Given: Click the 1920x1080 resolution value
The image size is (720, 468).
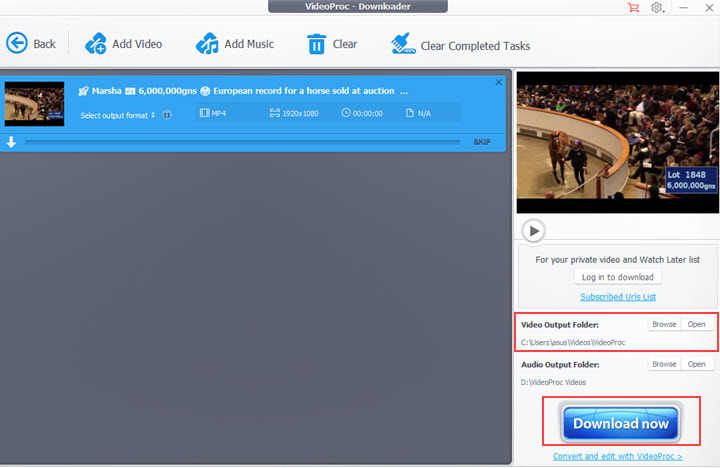Looking at the screenshot, I should (x=300, y=113).
